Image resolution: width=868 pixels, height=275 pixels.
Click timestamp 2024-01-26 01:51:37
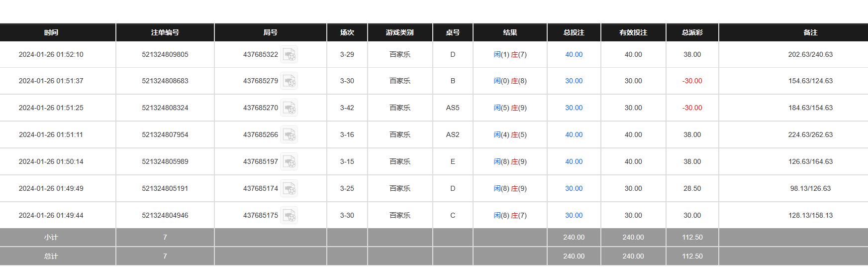[51, 81]
